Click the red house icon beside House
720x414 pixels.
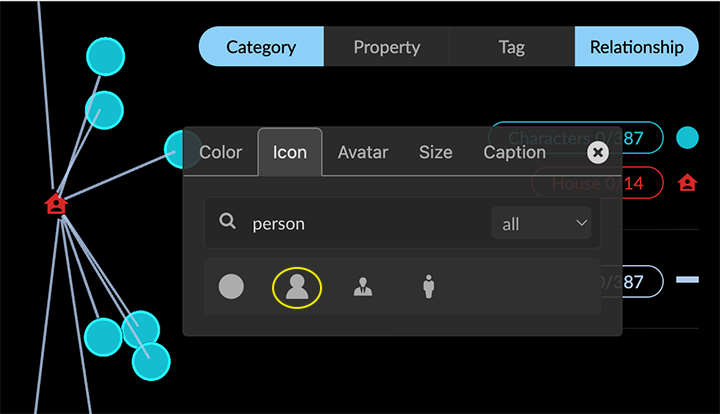click(687, 183)
